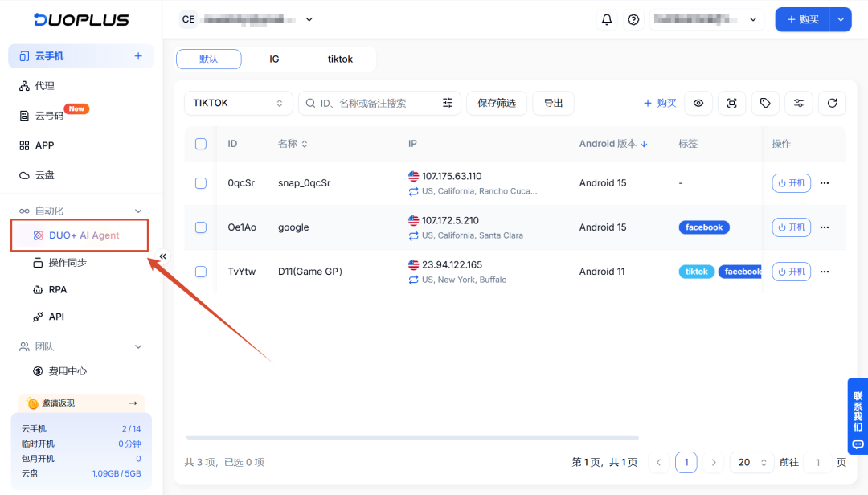The image size is (868, 495).
Task: Click refresh IP icon for 23.94.122.165
Action: (x=414, y=280)
